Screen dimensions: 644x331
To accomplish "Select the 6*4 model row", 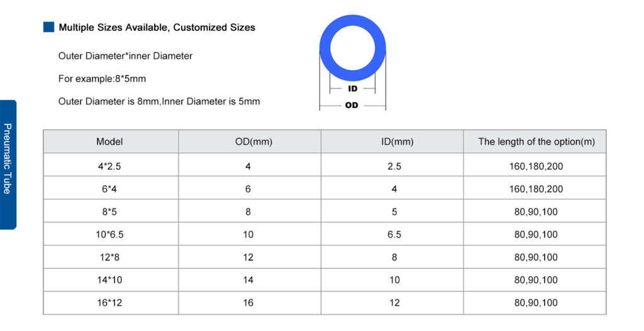I will [x=325, y=189].
